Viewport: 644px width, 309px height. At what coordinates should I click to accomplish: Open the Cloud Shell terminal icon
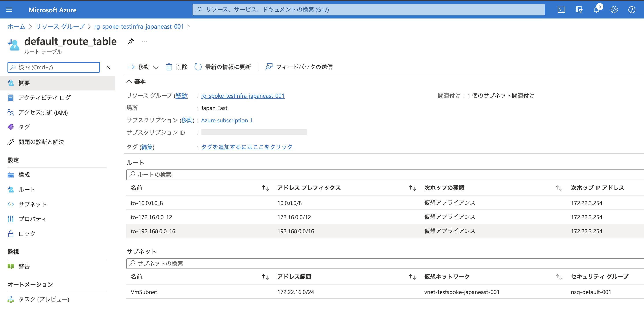[561, 10]
